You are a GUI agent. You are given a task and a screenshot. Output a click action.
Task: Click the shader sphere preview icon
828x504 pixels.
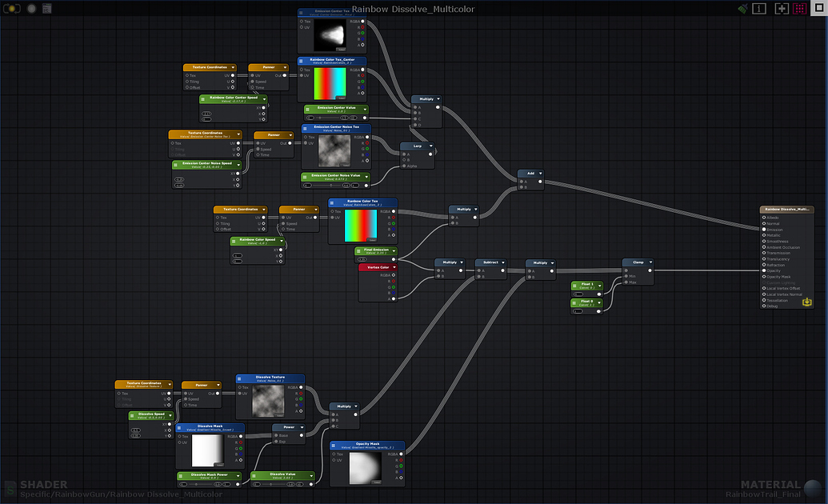tap(31, 9)
